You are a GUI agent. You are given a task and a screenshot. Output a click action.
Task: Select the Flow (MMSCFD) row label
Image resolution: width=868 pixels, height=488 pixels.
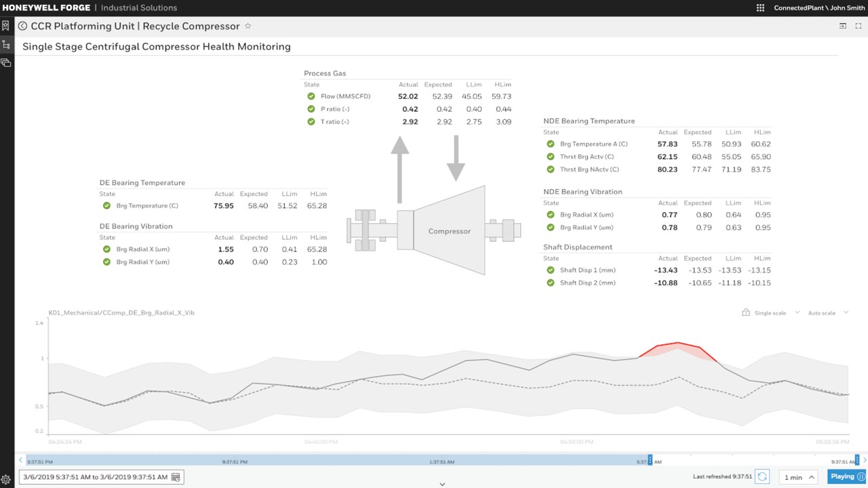tap(346, 96)
